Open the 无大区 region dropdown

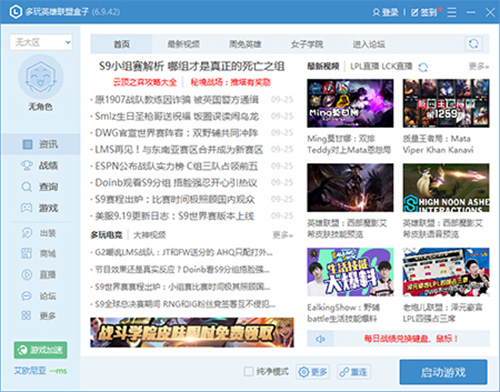[x=41, y=42]
